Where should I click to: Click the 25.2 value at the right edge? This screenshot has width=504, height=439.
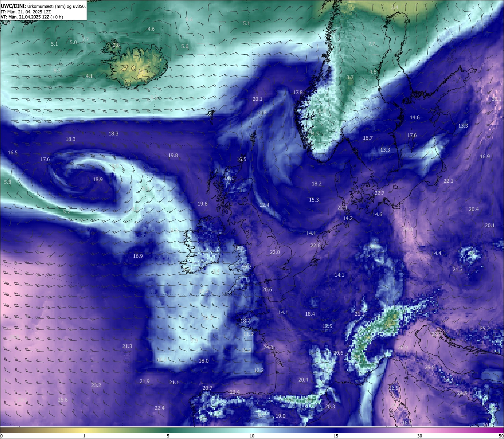click(485, 329)
